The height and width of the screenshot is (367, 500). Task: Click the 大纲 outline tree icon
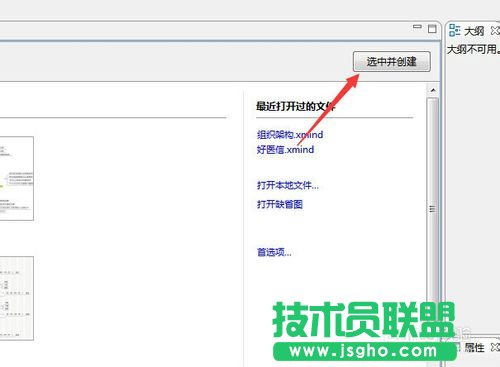(455, 30)
